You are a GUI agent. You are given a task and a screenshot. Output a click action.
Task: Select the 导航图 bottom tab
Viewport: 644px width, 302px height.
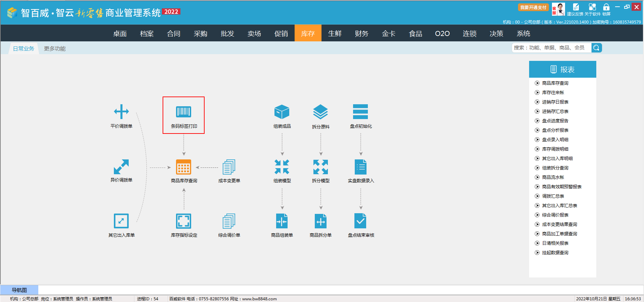coord(19,290)
